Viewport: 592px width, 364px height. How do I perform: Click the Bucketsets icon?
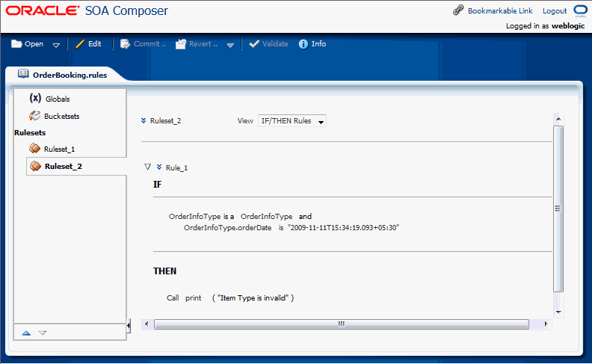click(34, 116)
